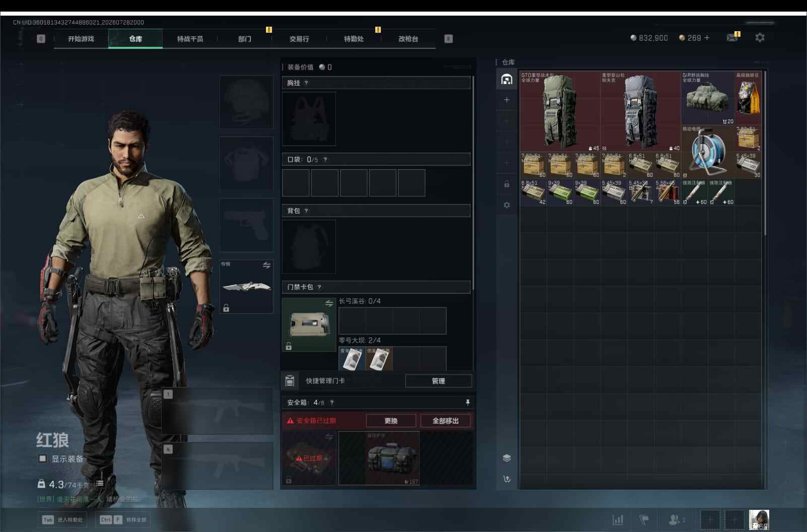Show help for 背包 section
Image resolution: width=807 pixels, height=532 pixels.
point(306,211)
